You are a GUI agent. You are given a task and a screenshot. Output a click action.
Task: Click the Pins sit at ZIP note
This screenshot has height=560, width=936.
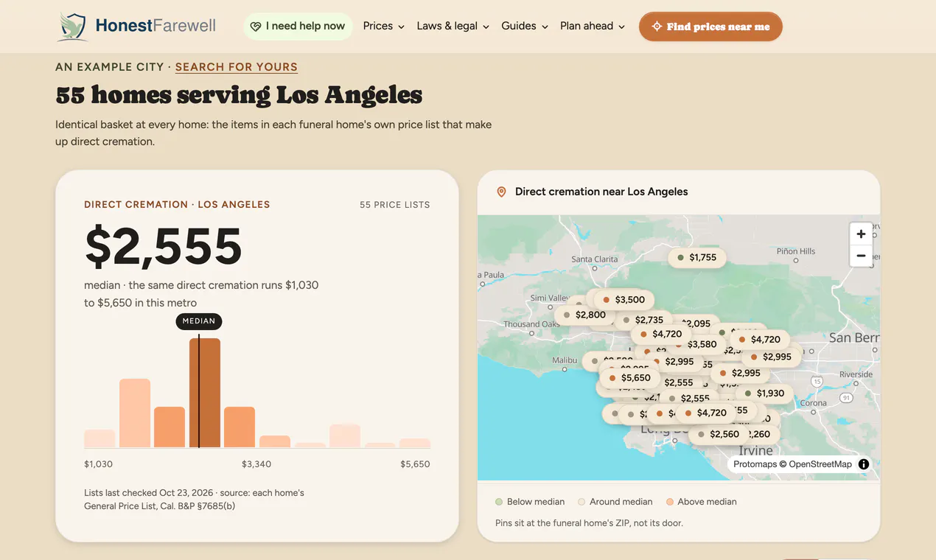(590, 523)
